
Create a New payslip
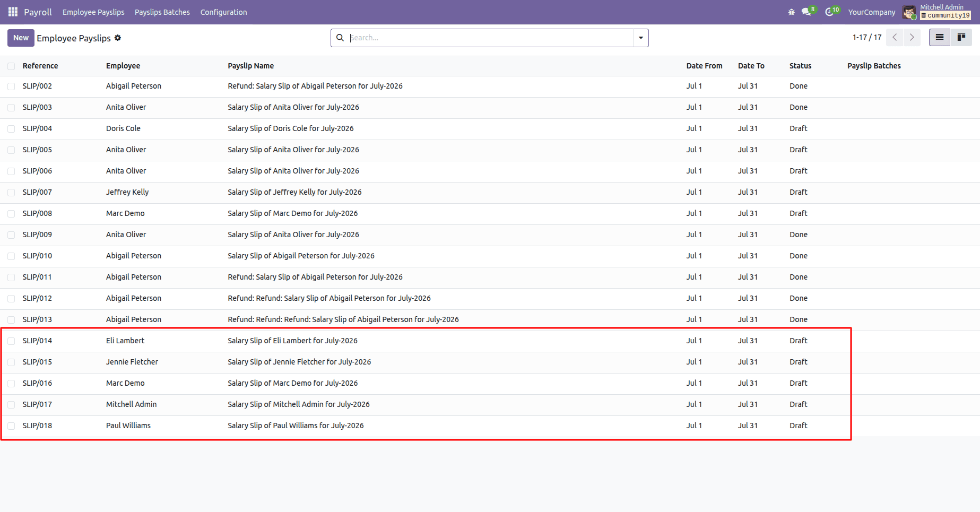coord(21,38)
